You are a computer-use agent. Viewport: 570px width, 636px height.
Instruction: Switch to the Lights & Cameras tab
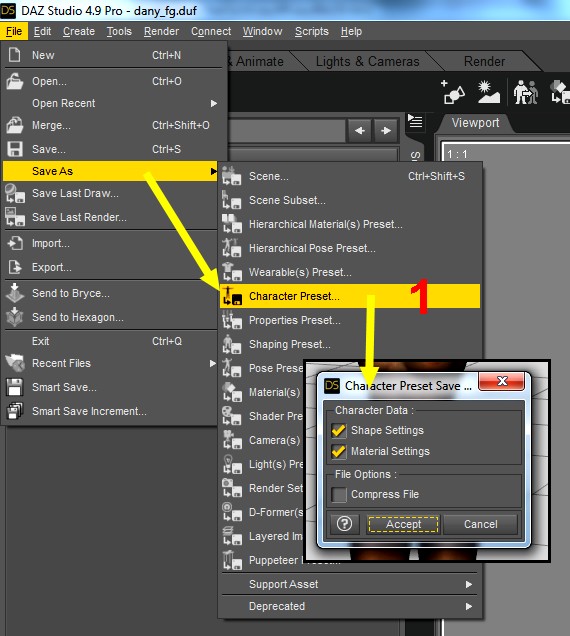[x=368, y=61]
